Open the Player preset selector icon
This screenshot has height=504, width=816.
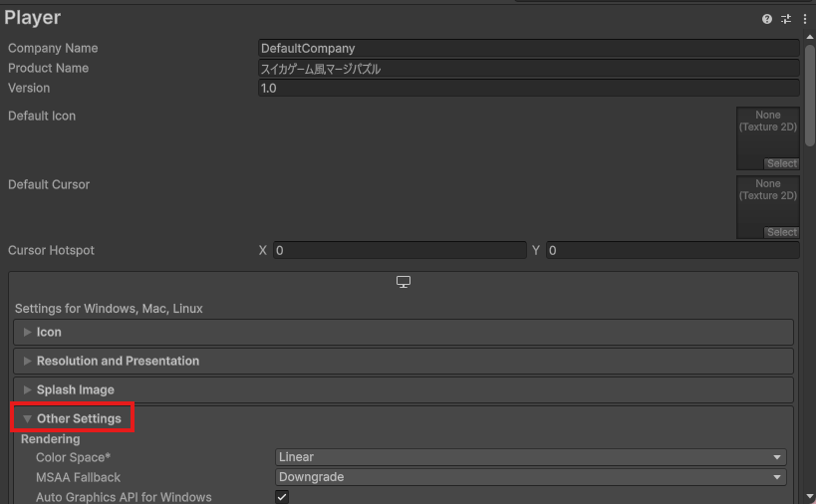click(786, 19)
